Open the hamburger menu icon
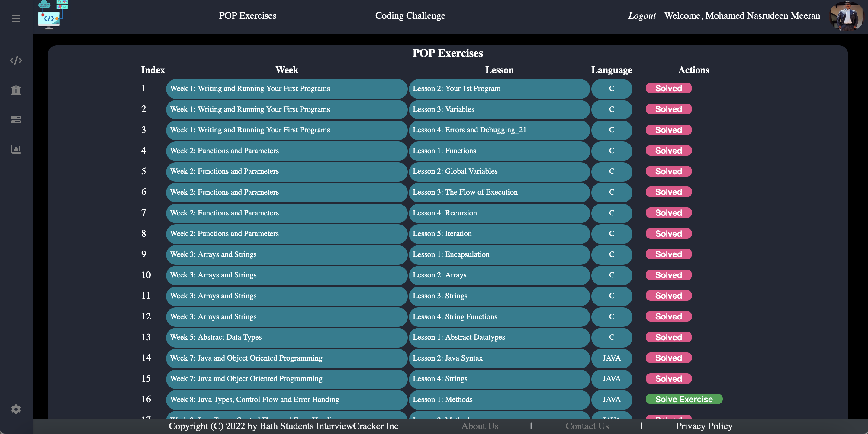 [x=16, y=18]
